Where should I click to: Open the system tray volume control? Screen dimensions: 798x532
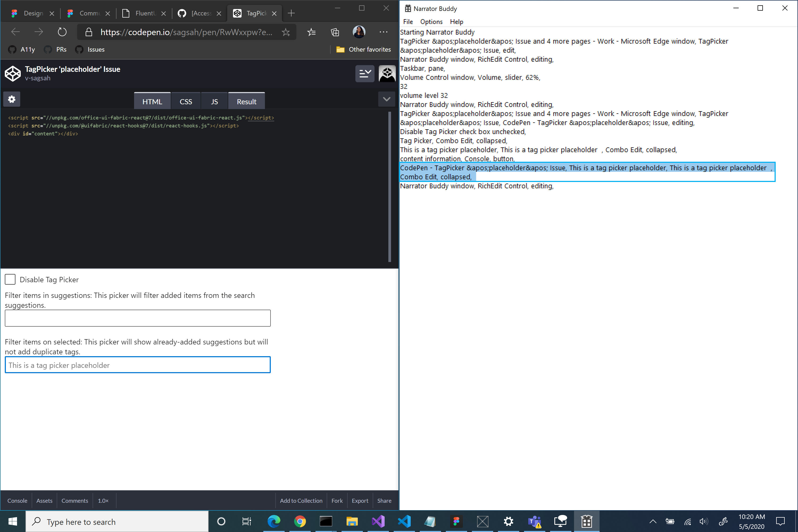coord(704,521)
